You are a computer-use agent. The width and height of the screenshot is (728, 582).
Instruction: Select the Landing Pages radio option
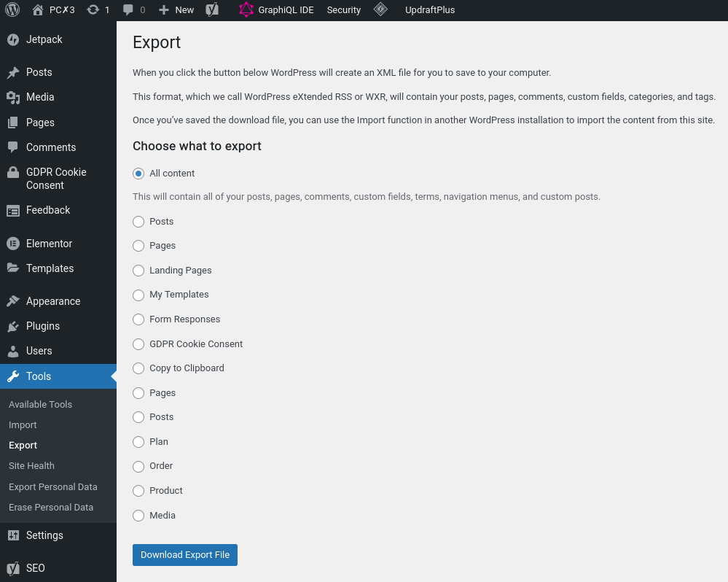[x=138, y=271]
